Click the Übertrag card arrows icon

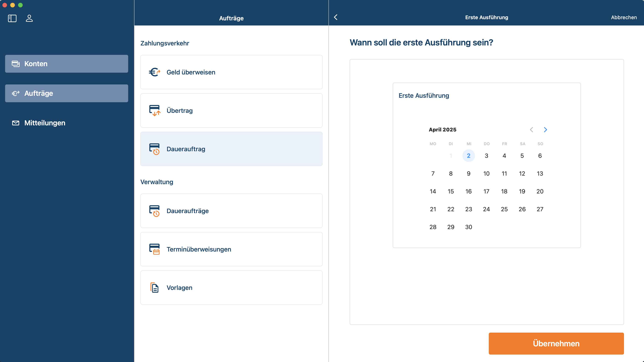point(154,110)
